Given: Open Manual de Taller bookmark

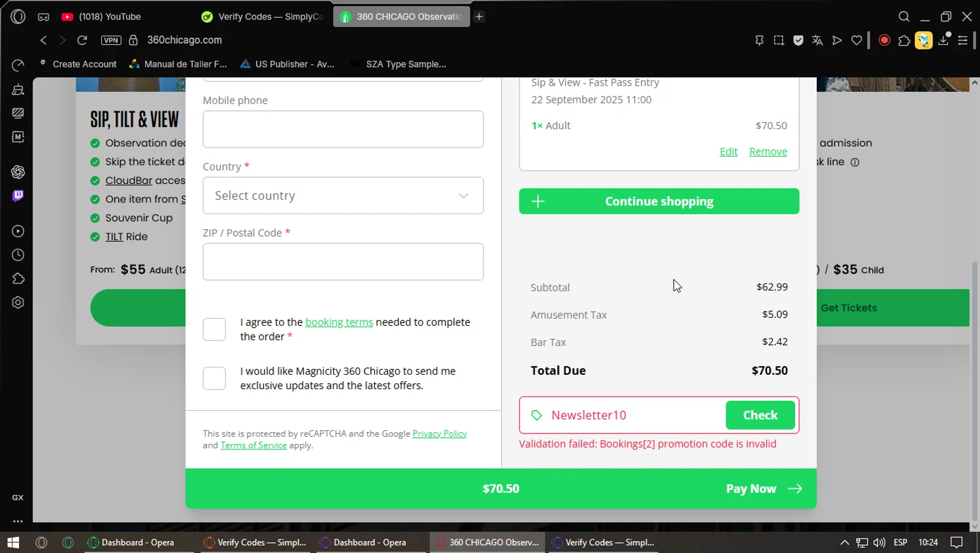Looking at the screenshot, I should coord(178,64).
